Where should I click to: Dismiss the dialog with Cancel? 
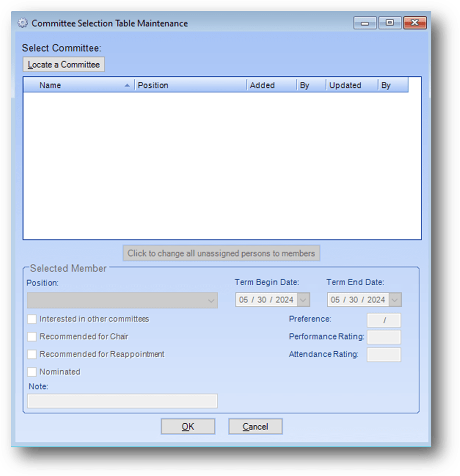pos(255,426)
